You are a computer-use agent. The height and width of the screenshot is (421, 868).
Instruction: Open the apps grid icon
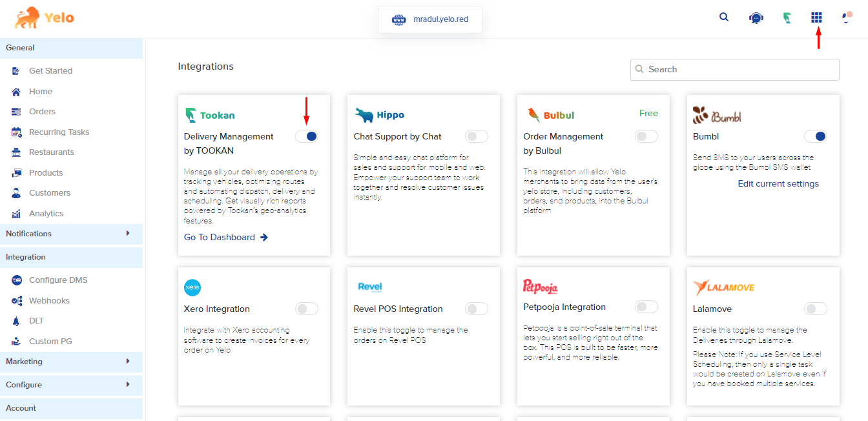817,17
